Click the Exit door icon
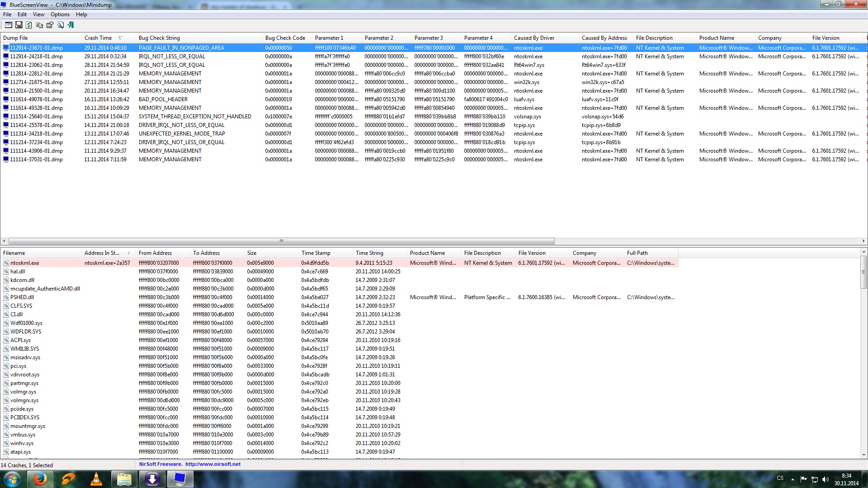Screen dimensions: 868x488 tap(71, 25)
